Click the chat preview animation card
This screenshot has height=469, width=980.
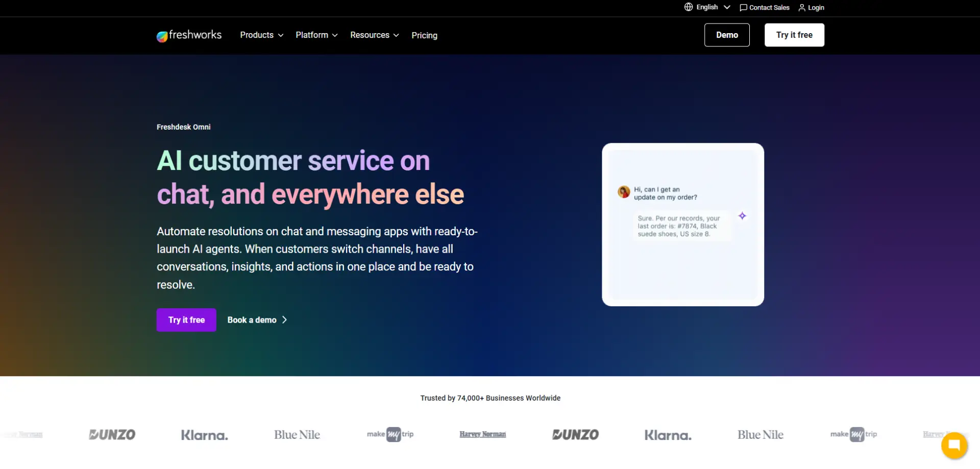click(x=683, y=225)
